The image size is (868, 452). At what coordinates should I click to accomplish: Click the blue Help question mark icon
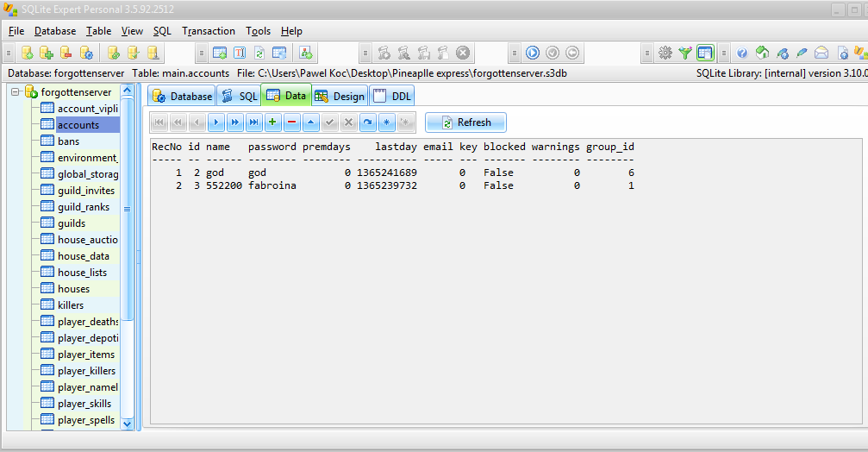click(742, 53)
